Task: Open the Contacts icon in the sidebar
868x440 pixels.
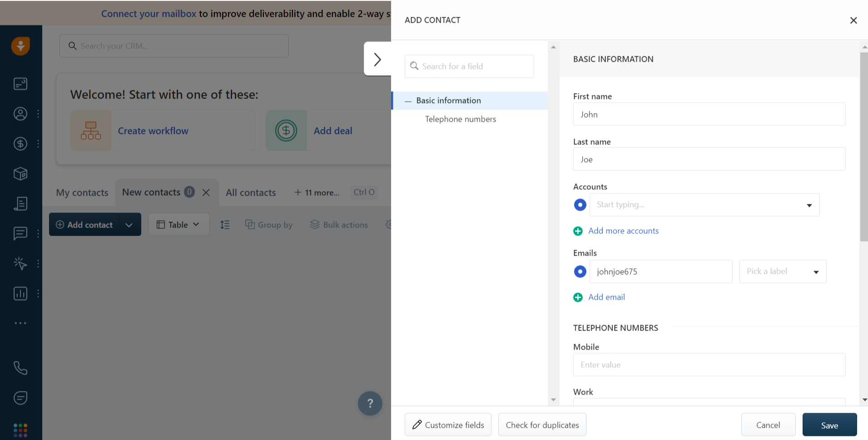Action: 20,114
